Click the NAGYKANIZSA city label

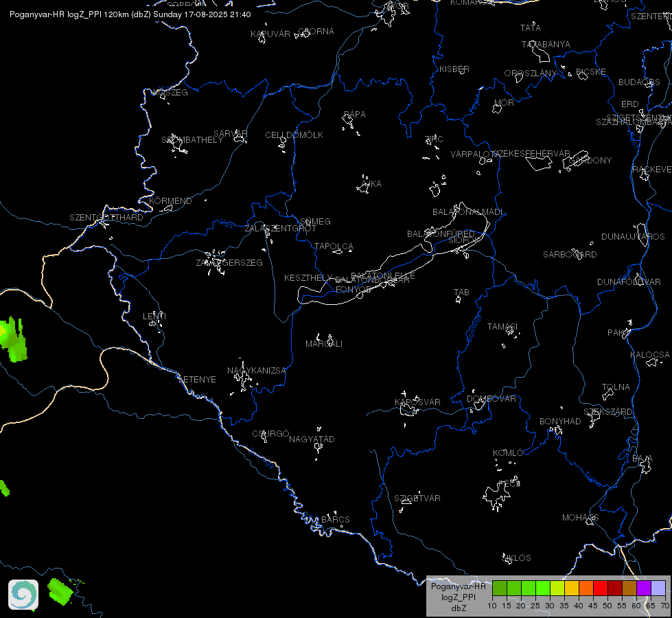coord(256,371)
